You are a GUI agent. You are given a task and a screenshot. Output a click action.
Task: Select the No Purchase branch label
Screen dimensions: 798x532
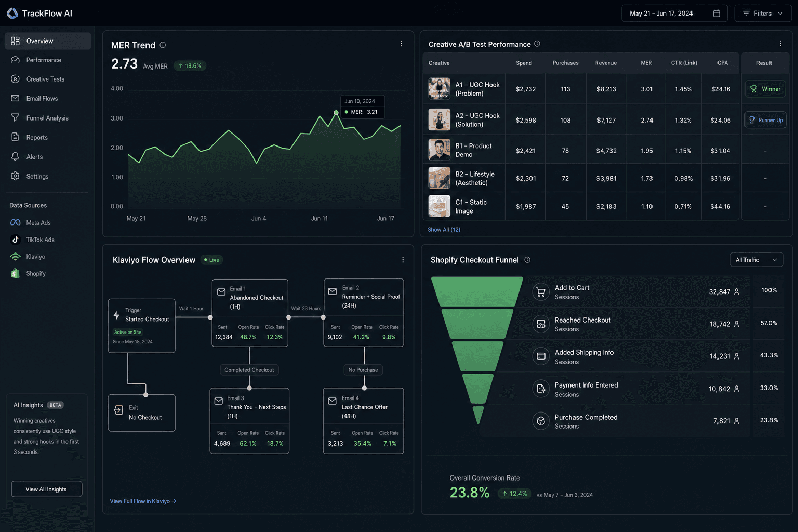click(x=363, y=370)
